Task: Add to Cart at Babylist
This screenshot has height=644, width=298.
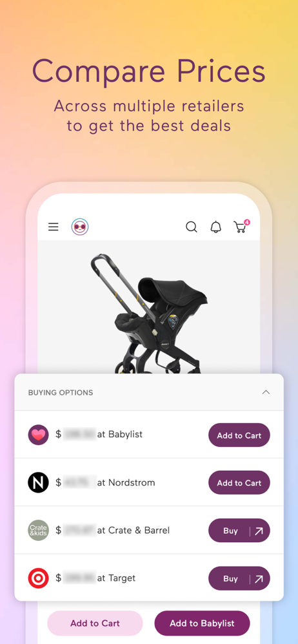Action: (239, 435)
